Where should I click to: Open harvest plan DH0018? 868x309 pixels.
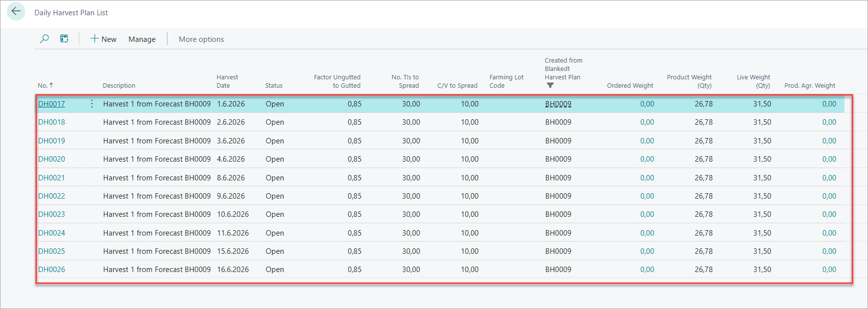point(52,122)
